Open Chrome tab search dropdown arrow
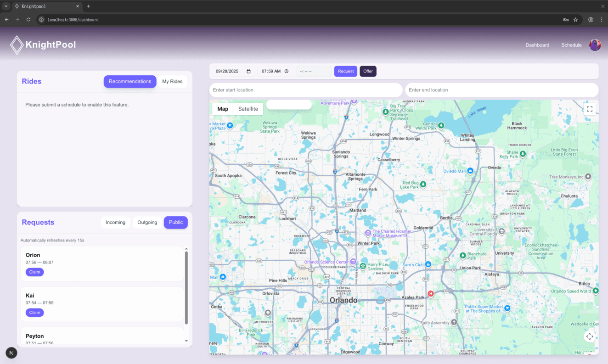This screenshot has width=608, height=364. pos(6,6)
